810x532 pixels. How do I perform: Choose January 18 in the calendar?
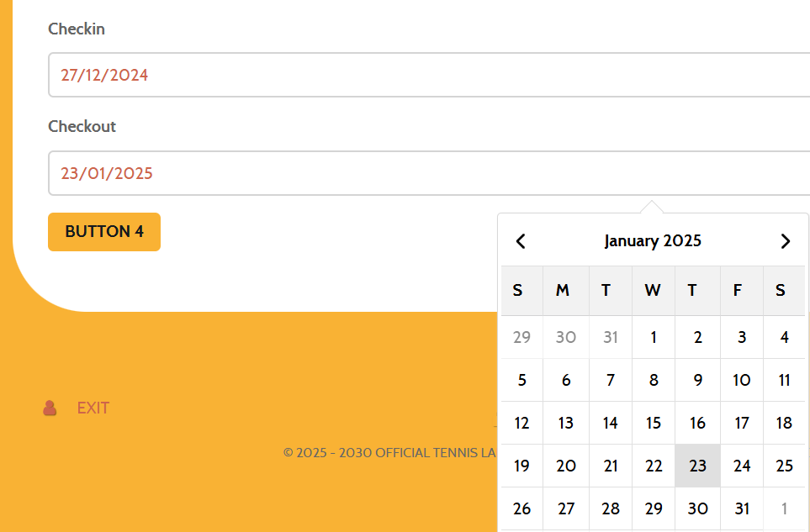click(784, 423)
